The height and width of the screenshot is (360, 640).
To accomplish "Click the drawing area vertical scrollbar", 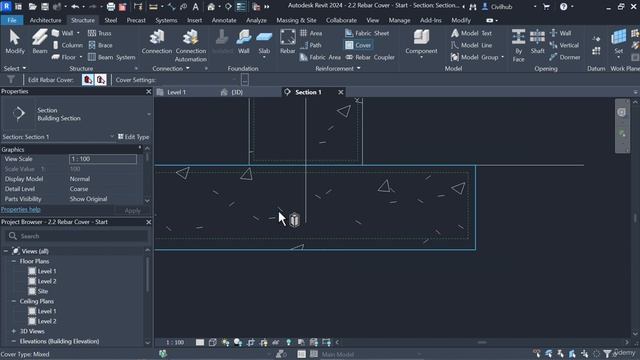I will click(636, 218).
